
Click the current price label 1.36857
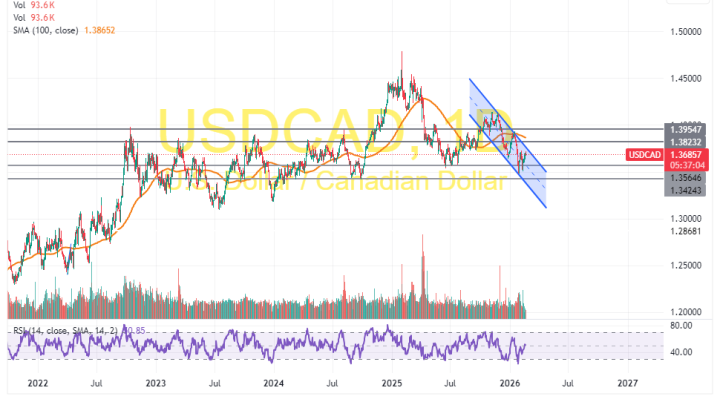[686, 155]
